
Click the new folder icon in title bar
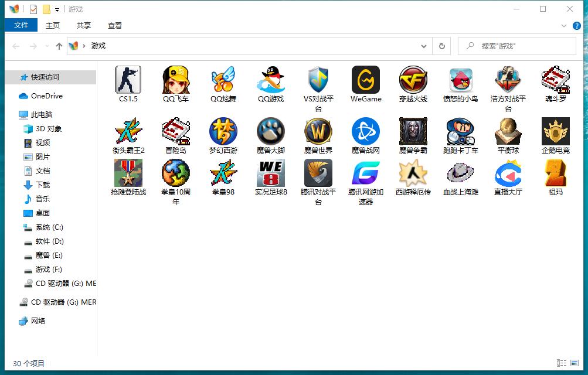(46, 9)
